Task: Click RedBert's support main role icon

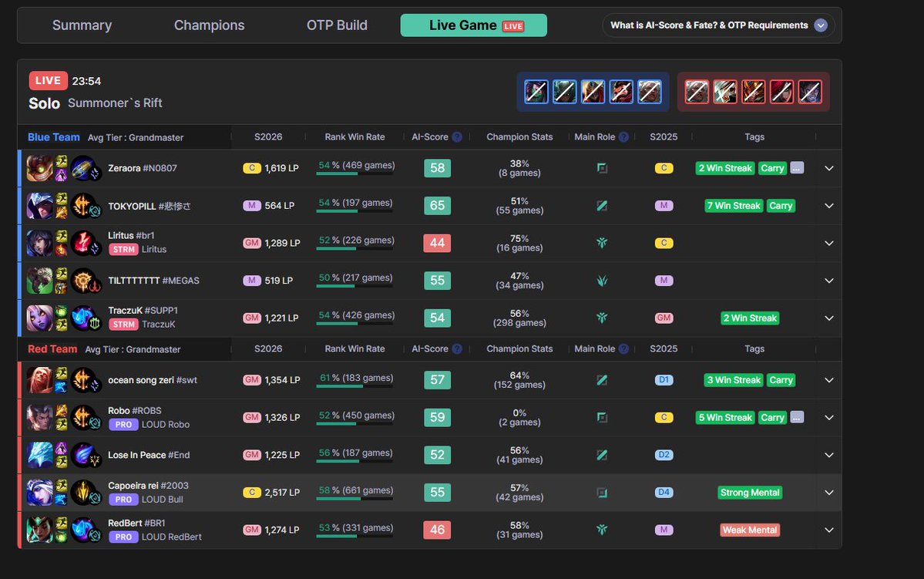Action: [x=602, y=530]
